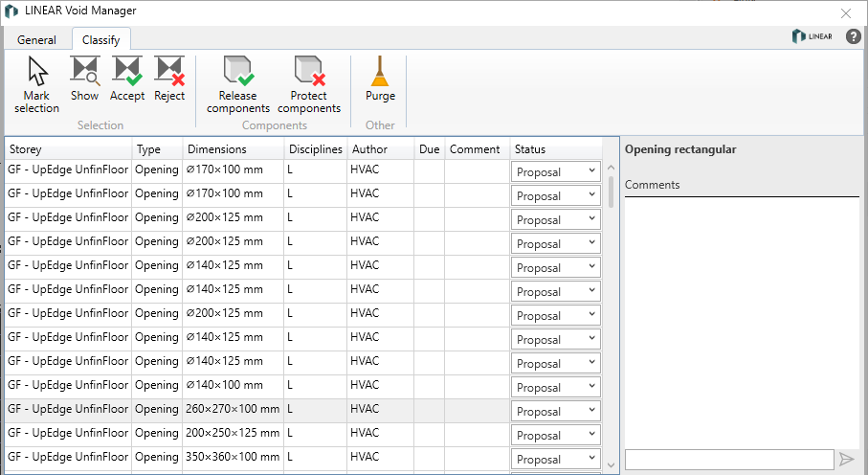Sort by Author column header
Viewport: 868px width, 475px height.
tap(381, 149)
